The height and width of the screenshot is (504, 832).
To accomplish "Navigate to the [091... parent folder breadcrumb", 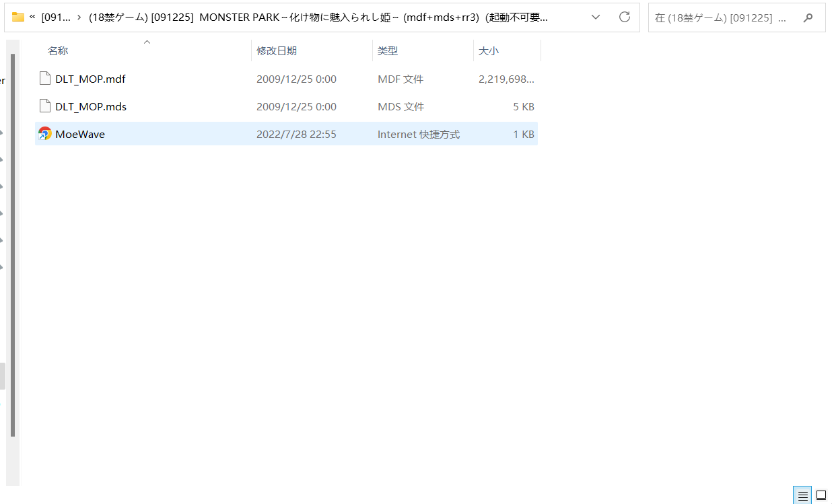I will 55,17.
